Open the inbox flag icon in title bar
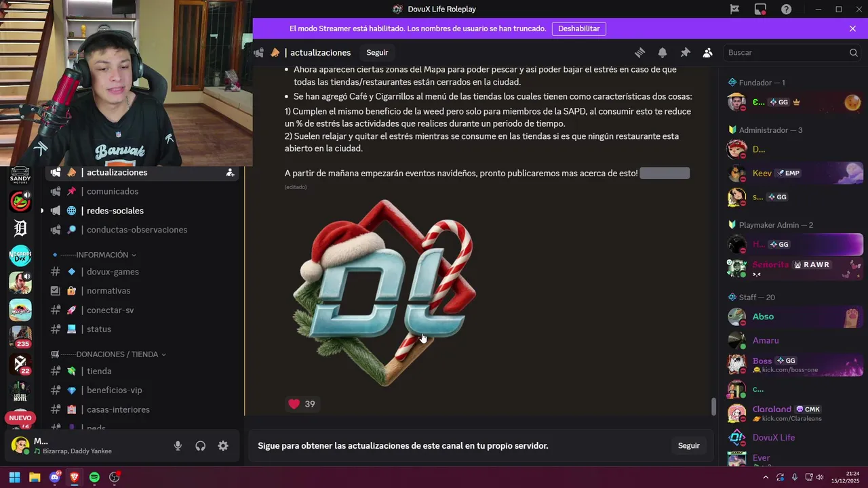 coord(734,9)
